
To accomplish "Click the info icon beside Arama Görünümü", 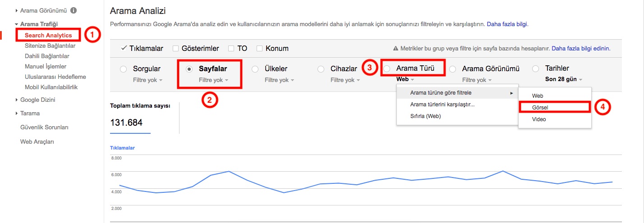I will pyautogui.click(x=74, y=10).
